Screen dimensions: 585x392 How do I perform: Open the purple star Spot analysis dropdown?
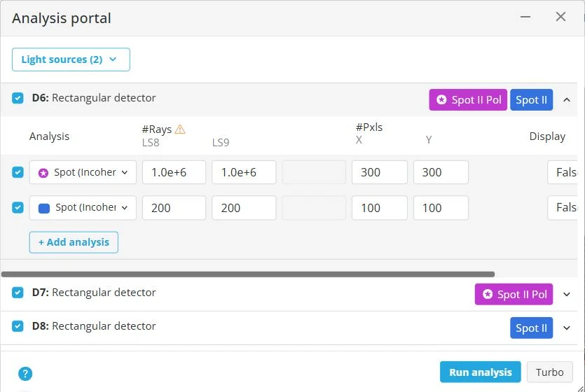83,172
